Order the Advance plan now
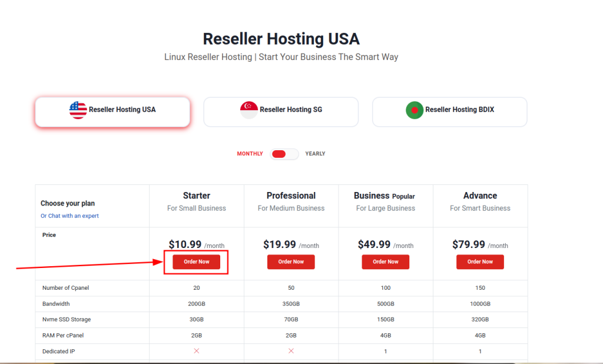The height and width of the screenshot is (364, 603). [480, 262]
